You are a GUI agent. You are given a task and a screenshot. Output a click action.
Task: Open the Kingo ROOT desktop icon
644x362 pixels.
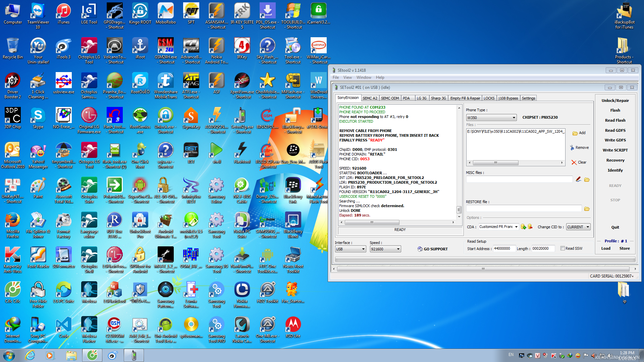coord(140,13)
